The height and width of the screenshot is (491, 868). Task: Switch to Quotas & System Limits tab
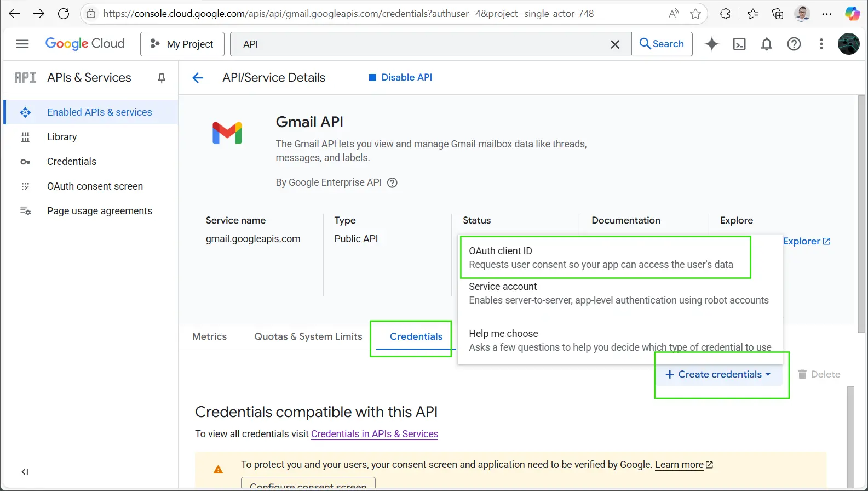click(x=308, y=336)
